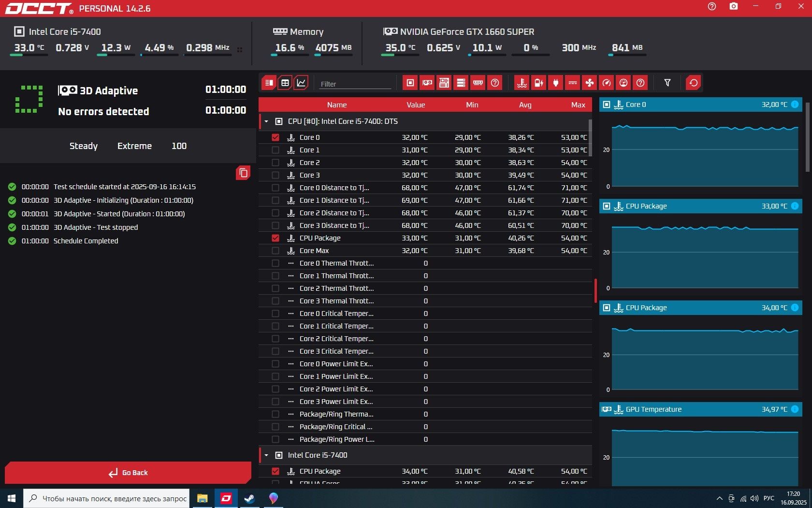Uncheck CPU Package under Intel Core i5-7400 group
Image resolution: width=812 pixels, height=508 pixels.
[x=275, y=471]
